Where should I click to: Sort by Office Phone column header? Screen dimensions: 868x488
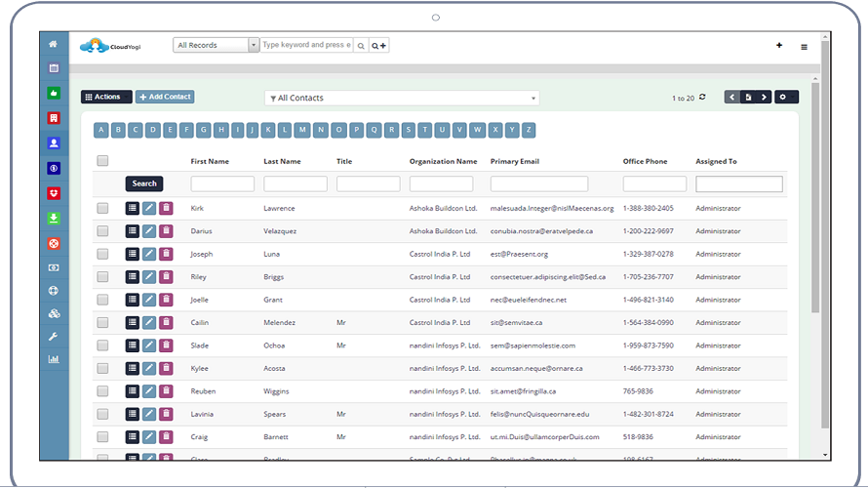pyautogui.click(x=645, y=162)
